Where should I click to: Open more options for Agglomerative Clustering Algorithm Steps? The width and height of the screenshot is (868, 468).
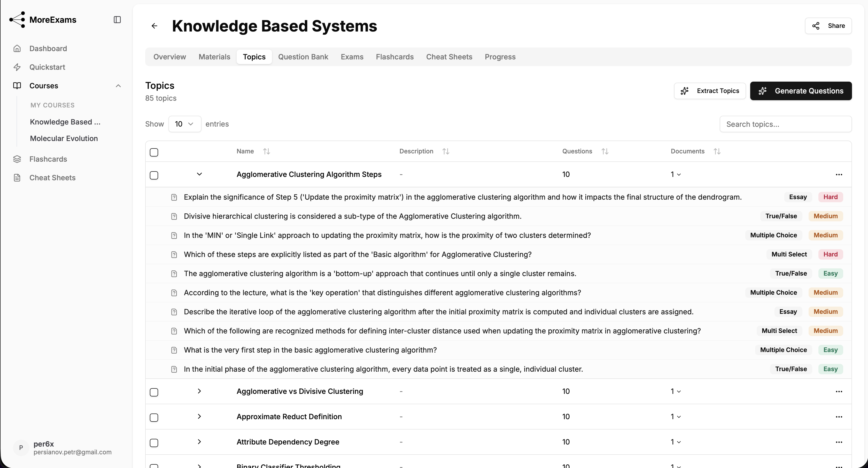coord(839,175)
